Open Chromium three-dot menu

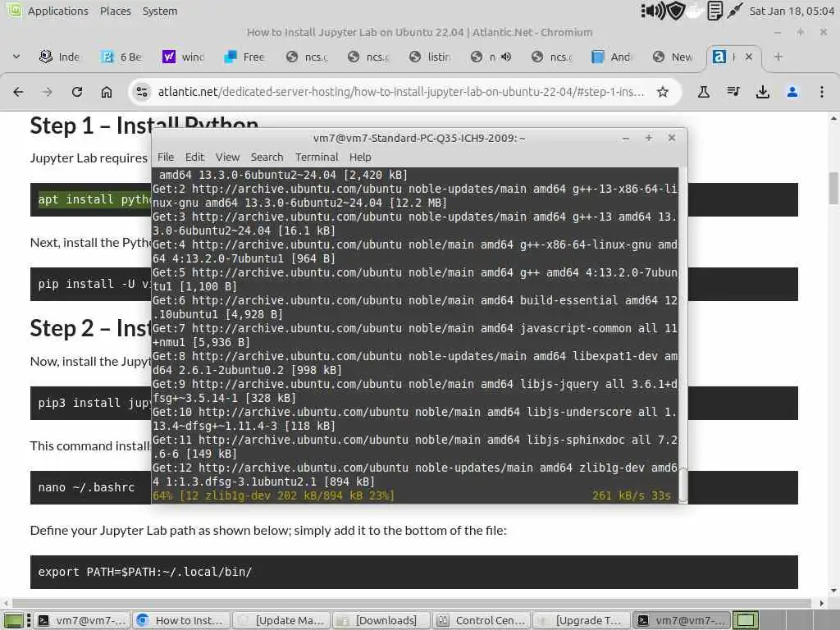pos(821,92)
